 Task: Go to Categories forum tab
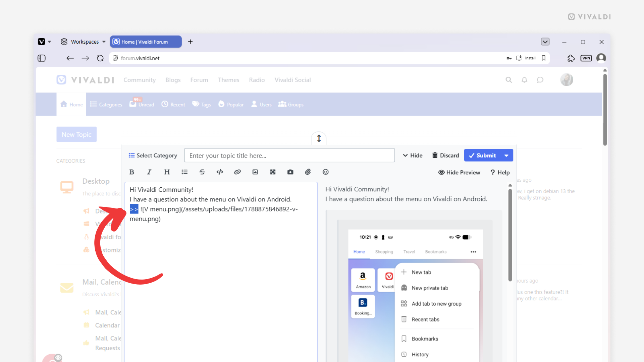pos(106,104)
